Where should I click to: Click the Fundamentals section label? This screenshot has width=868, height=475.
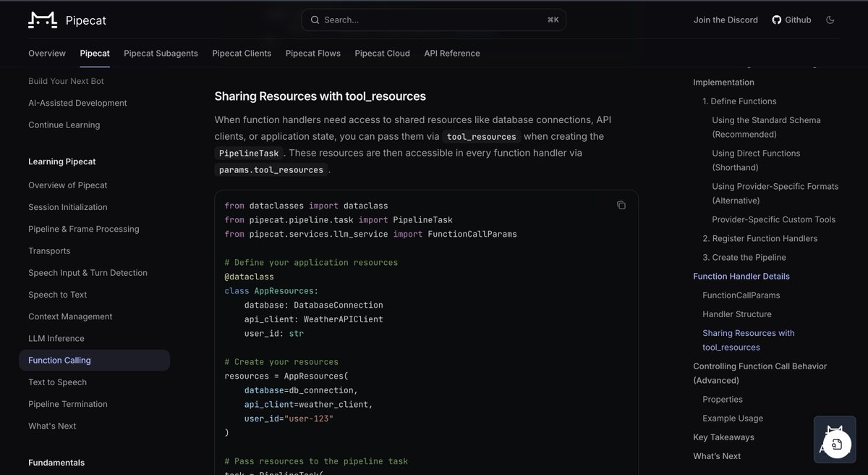(56, 463)
